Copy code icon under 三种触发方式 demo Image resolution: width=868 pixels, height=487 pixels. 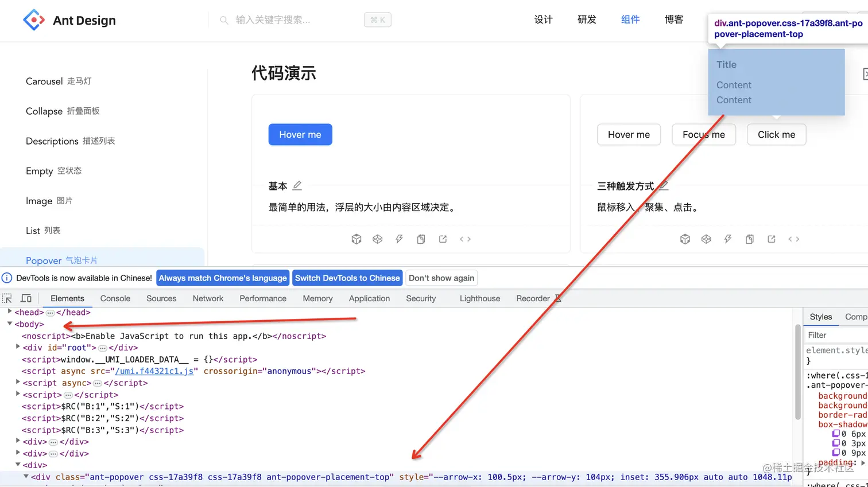[750, 239]
